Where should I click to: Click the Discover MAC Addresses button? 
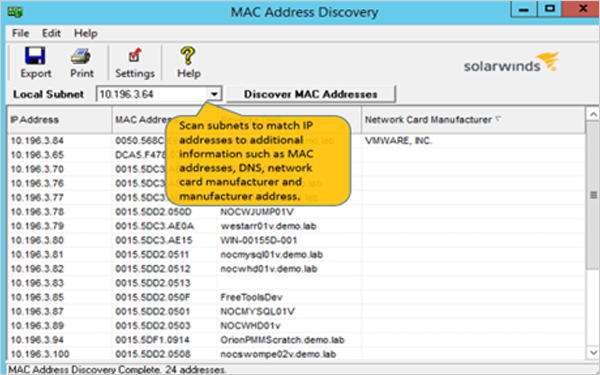pyautogui.click(x=311, y=94)
